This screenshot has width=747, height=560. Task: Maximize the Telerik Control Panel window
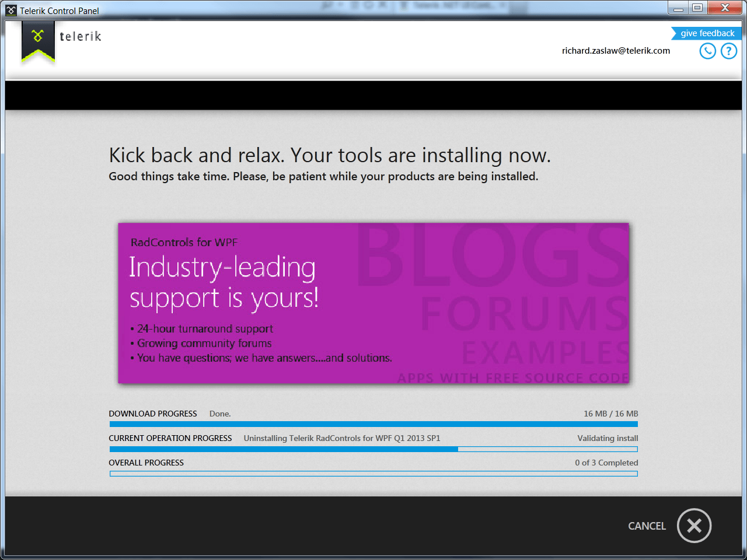(x=697, y=8)
